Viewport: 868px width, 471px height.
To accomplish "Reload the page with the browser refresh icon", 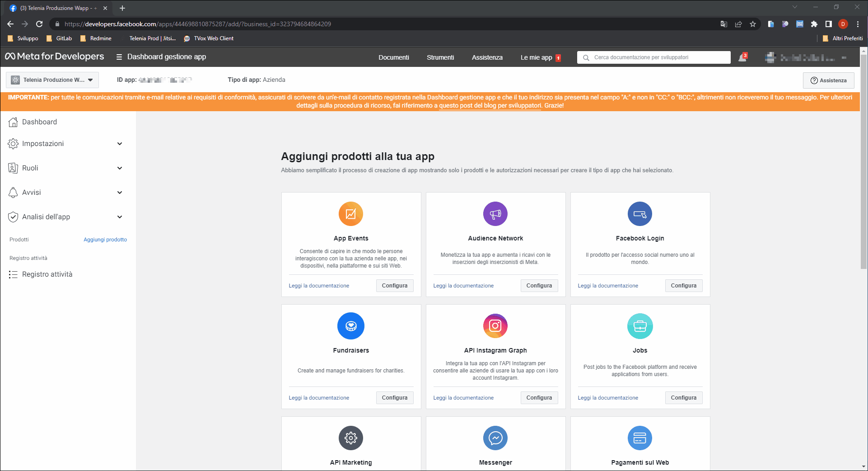I will click(x=39, y=24).
